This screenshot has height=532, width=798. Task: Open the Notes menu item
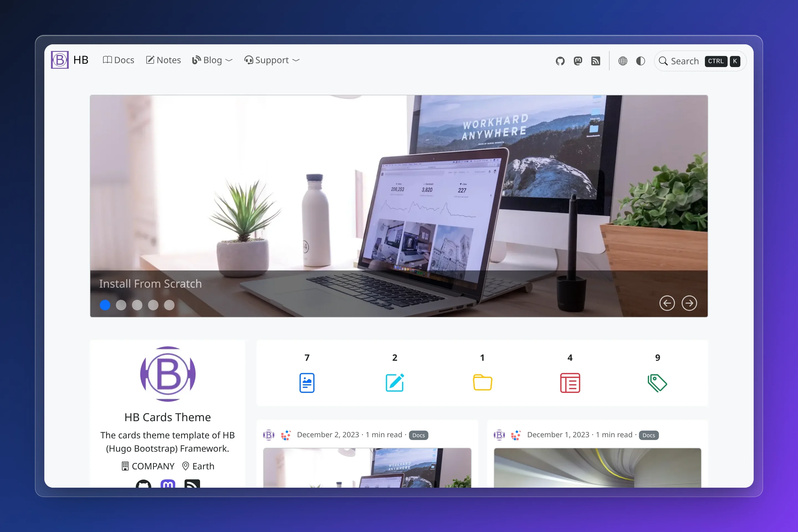163,60
